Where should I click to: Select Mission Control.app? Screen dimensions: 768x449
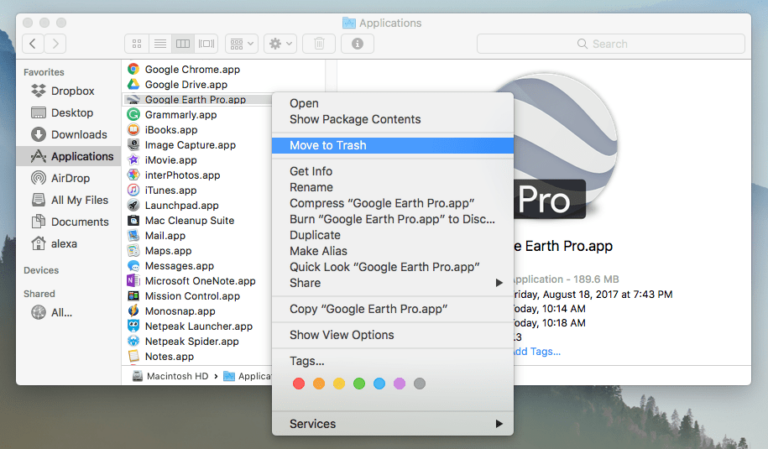pyautogui.click(x=192, y=296)
